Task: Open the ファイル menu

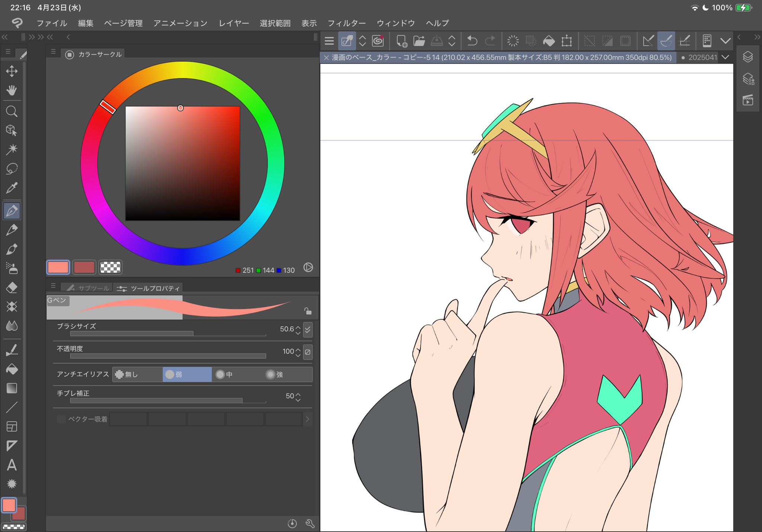Action: [x=52, y=23]
